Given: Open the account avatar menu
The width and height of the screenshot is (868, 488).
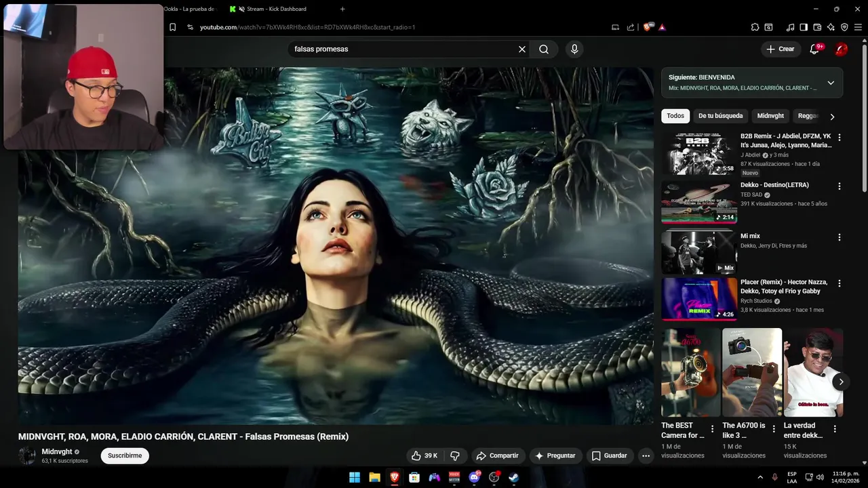Looking at the screenshot, I should [x=841, y=49].
